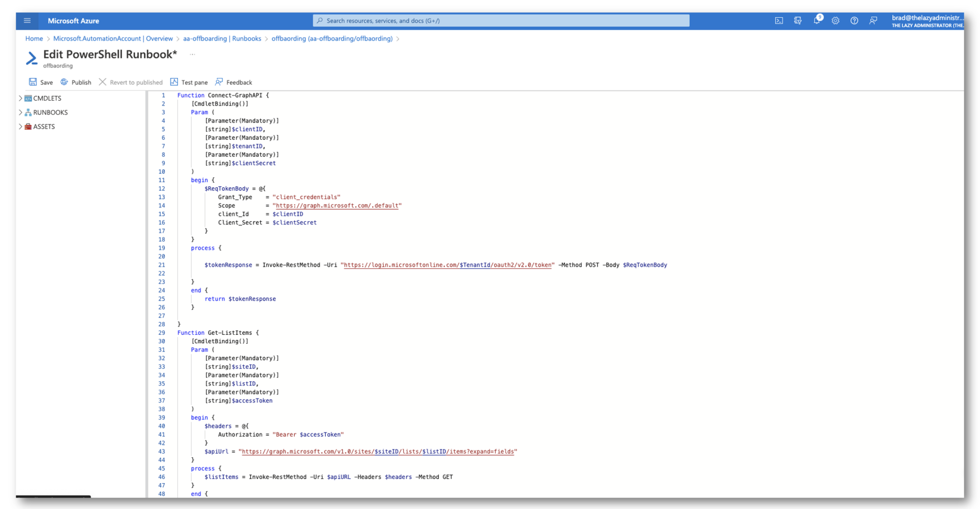Screen dimensions: 980x509
Task: Click the top bar feedback icon
Action: point(873,21)
